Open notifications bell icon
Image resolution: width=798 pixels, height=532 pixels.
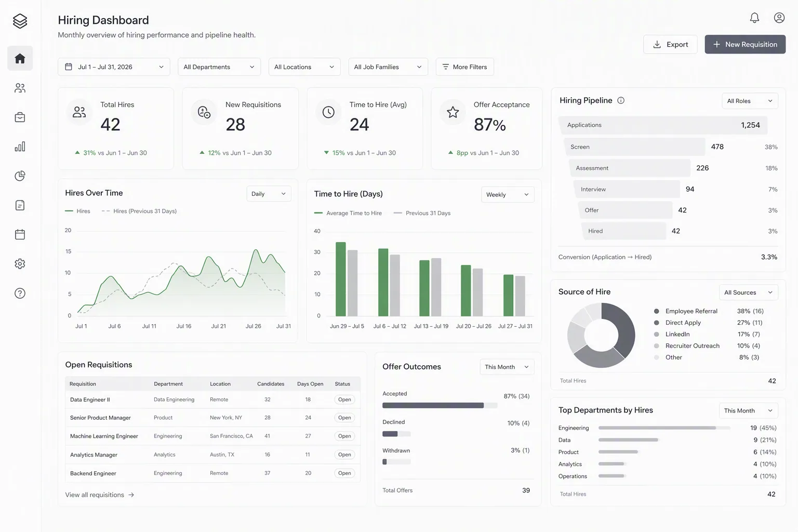coord(754,18)
